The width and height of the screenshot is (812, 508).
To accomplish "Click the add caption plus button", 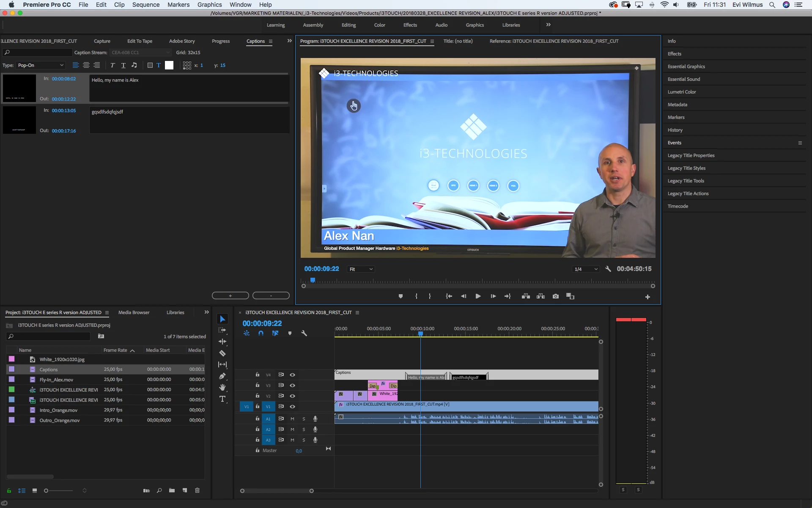I will coord(230,295).
